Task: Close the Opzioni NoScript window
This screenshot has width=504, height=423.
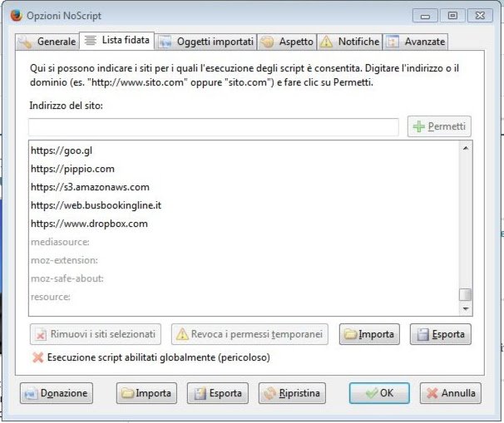Action: tap(480, 16)
